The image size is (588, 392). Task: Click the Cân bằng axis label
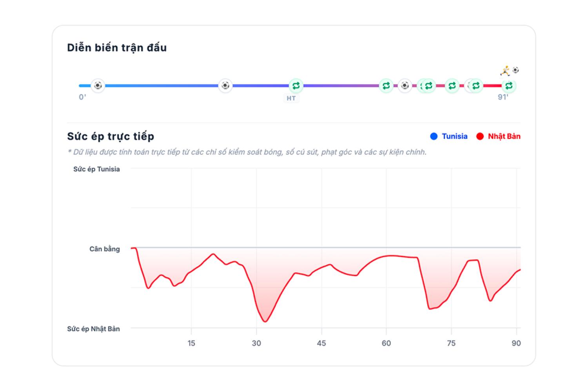[105, 249]
